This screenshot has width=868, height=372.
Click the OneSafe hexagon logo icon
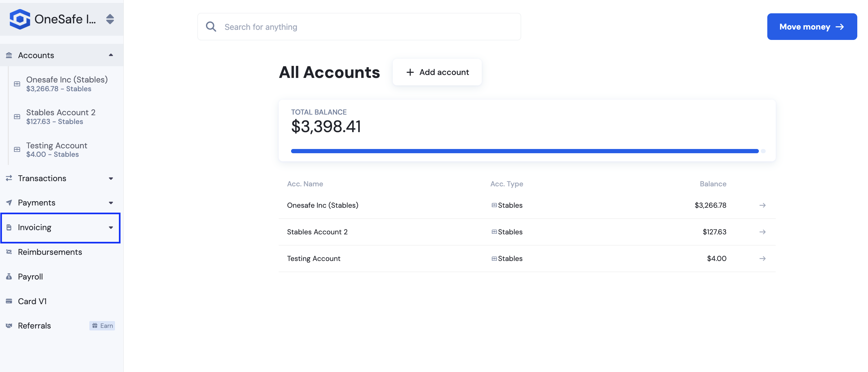[x=20, y=19]
